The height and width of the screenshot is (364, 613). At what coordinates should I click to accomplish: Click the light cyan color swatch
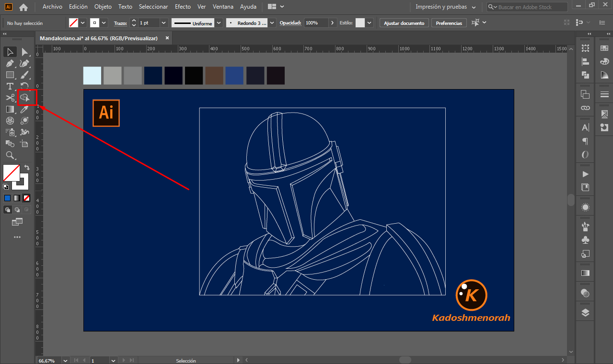93,76
